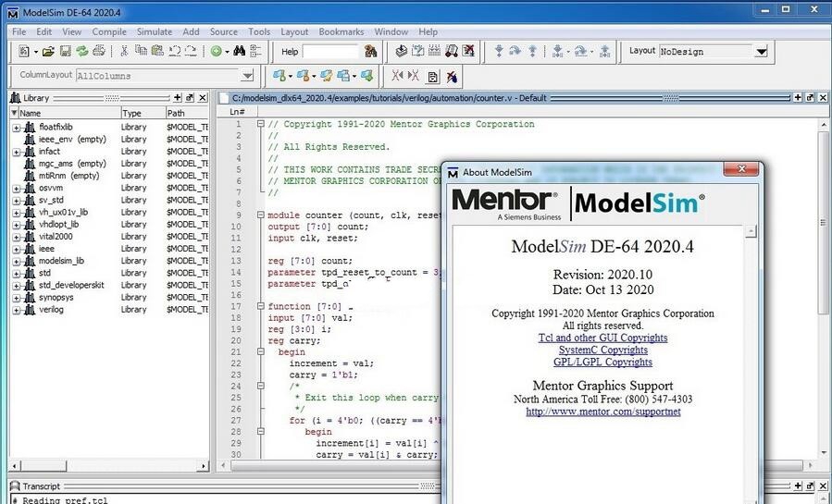
Task: Click the Find binoculars icon
Action: coord(240,51)
